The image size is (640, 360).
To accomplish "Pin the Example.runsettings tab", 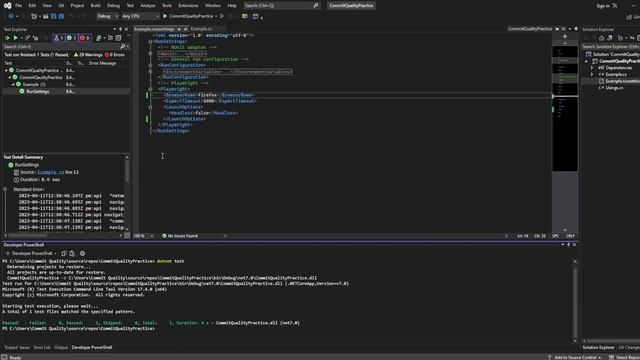I will point(179,29).
